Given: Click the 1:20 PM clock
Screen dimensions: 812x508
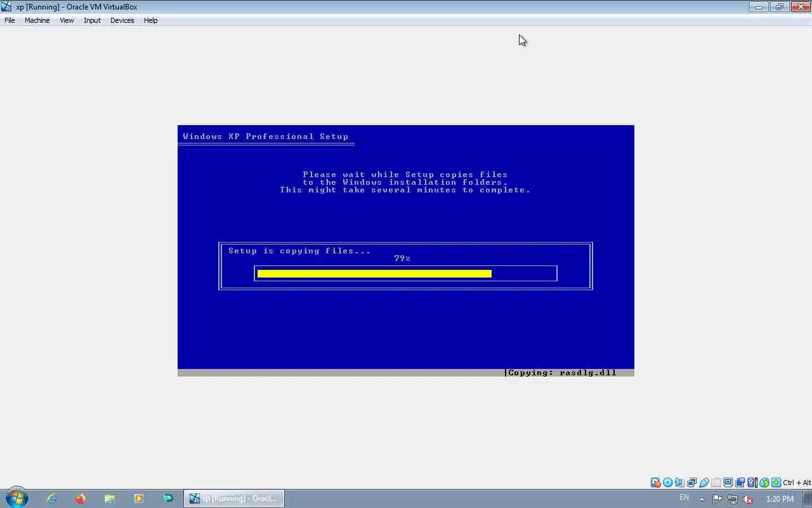Looking at the screenshot, I should point(780,499).
